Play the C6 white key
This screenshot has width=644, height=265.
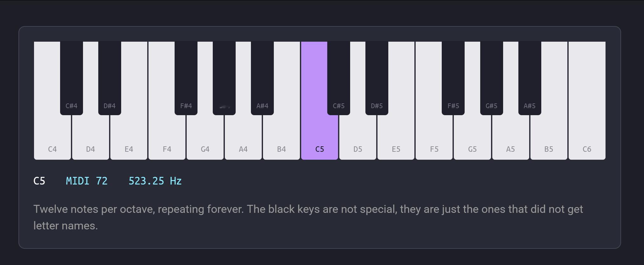tap(587, 101)
